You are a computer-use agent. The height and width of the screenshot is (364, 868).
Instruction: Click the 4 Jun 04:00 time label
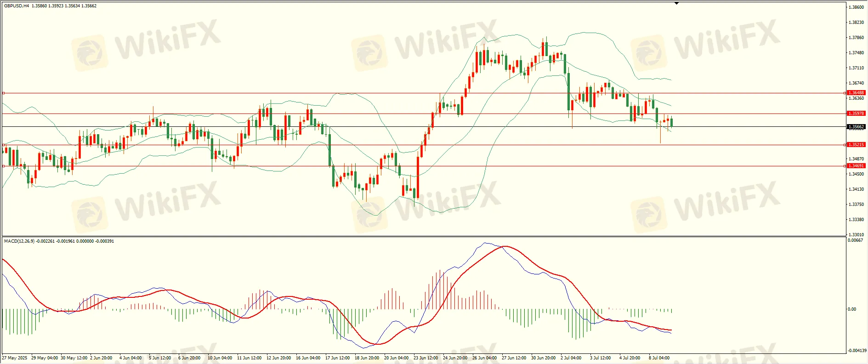(130, 358)
